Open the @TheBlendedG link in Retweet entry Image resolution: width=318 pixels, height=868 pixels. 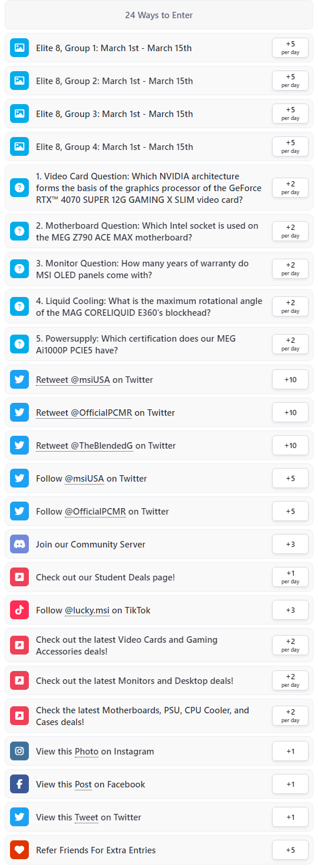pyautogui.click(x=102, y=446)
